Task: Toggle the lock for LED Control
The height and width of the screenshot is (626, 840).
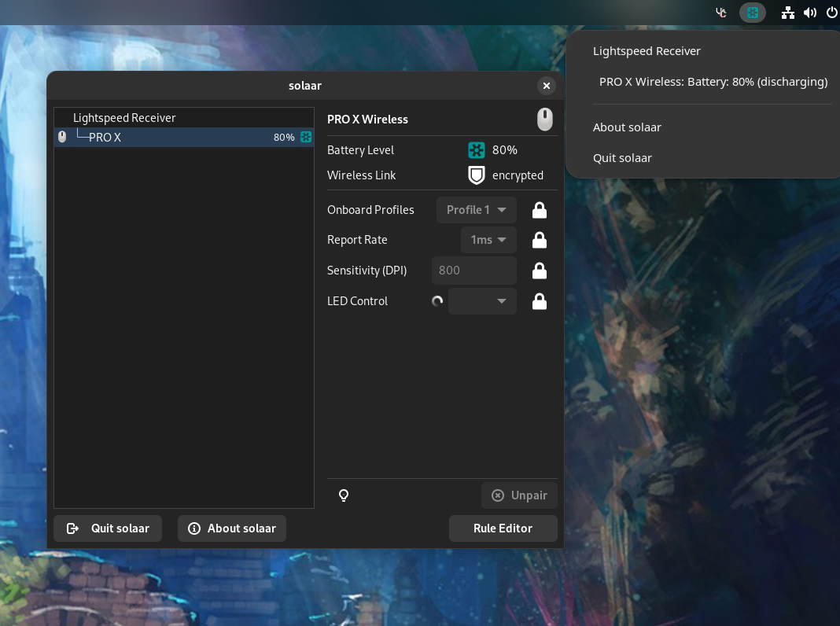Action: click(x=540, y=301)
